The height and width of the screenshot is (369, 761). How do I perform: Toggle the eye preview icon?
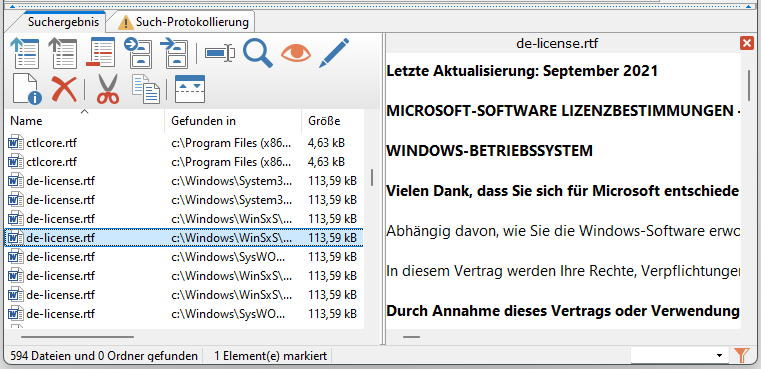296,52
